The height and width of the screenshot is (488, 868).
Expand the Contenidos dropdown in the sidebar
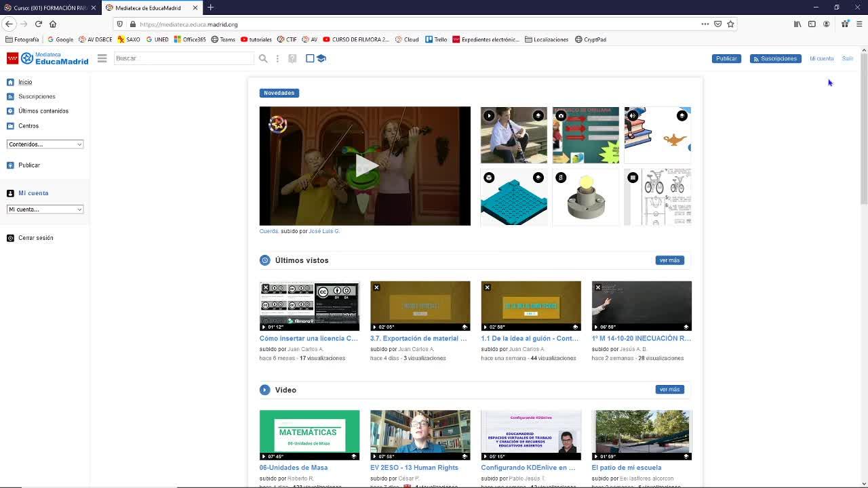pos(45,144)
